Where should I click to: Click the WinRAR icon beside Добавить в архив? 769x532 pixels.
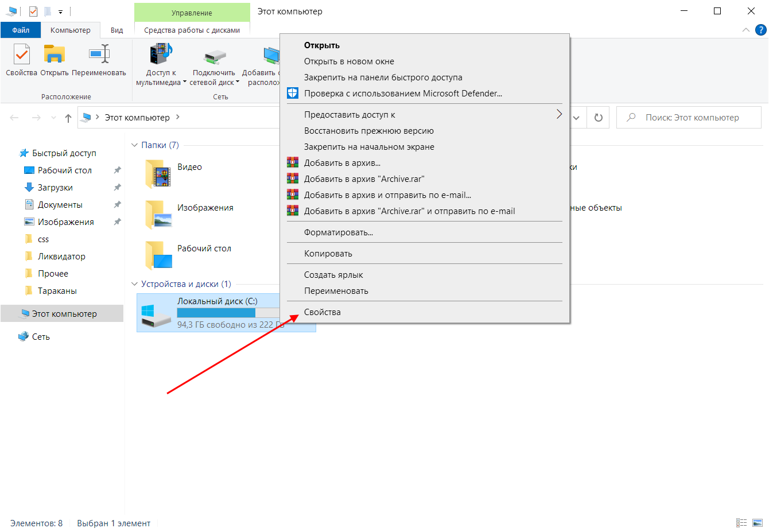click(x=293, y=162)
